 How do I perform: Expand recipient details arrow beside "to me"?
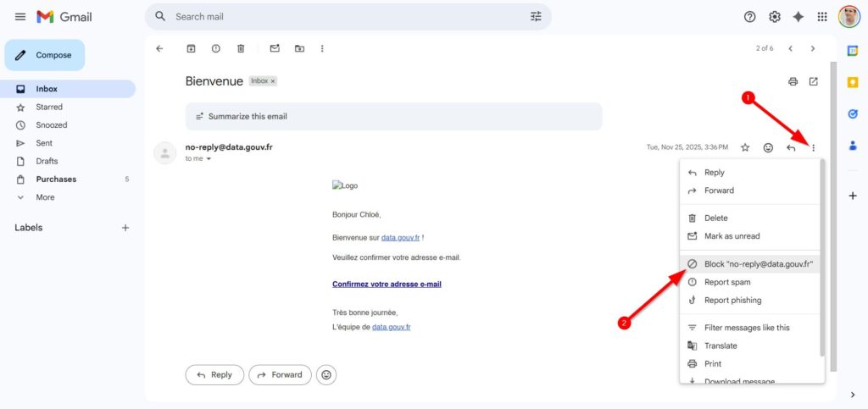pyautogui.click(x=209, y=158)
